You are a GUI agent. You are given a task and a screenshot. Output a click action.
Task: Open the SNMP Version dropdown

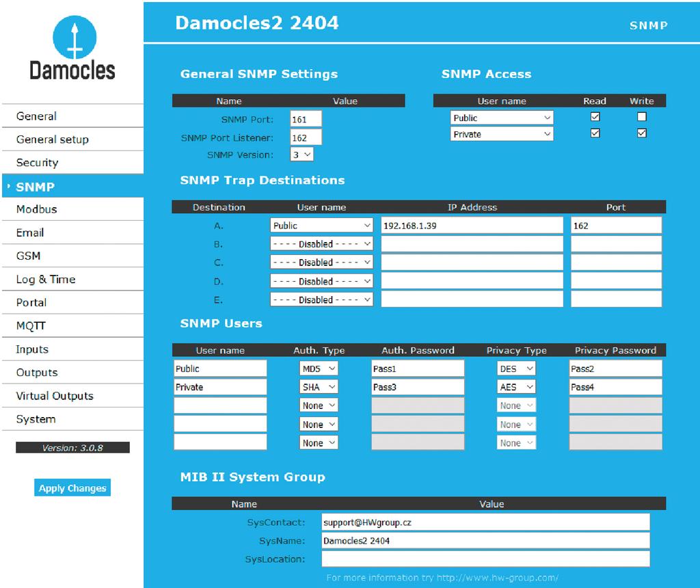point(302,155)
